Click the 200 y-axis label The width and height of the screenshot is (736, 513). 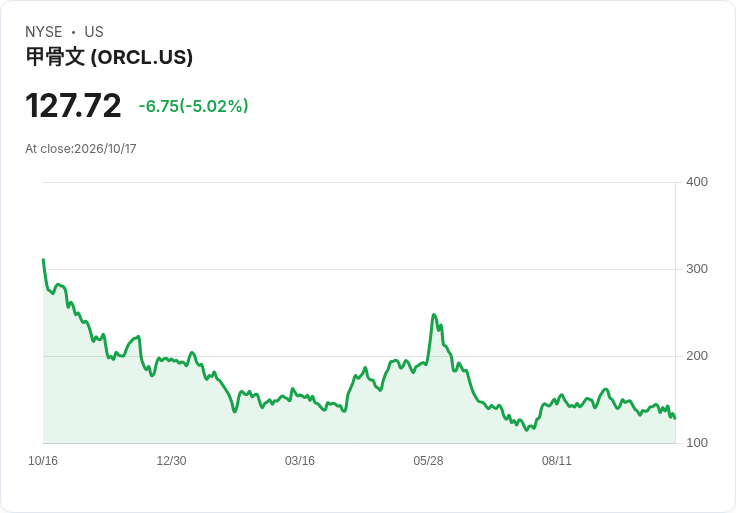[x=697, y=356]
